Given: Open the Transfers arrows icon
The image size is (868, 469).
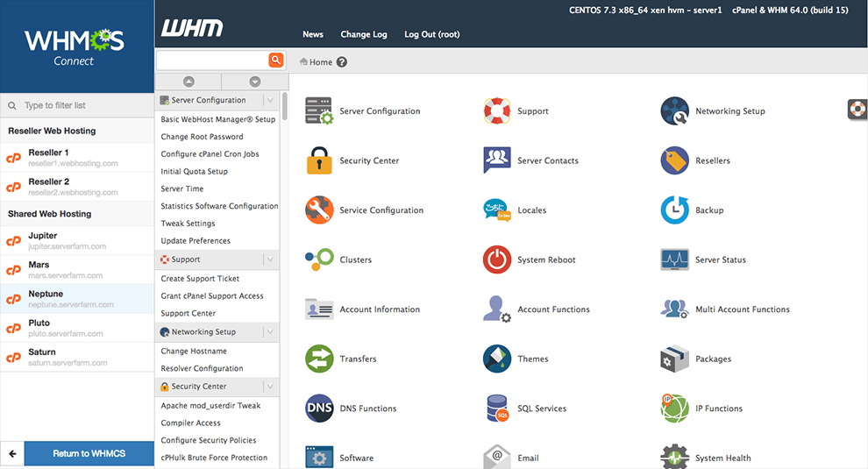Looking at the screenshot, I should (x=319, y=359).
